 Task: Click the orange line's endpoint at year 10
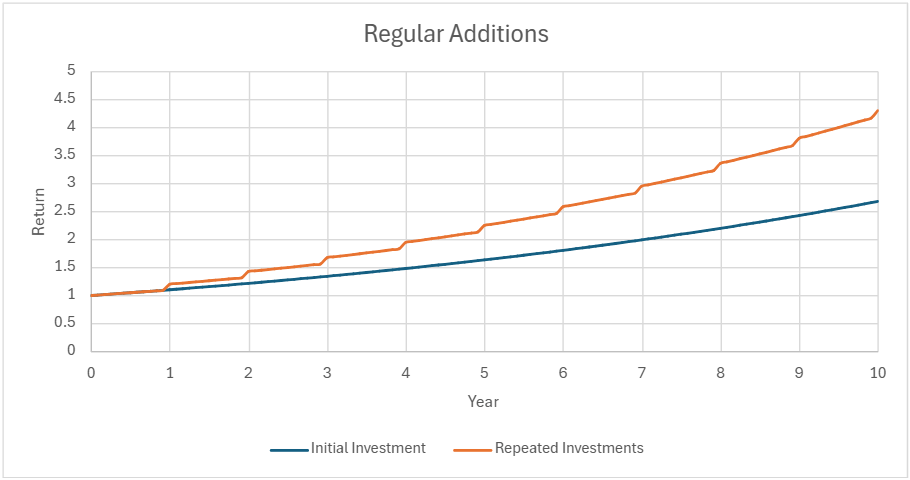(877, 111)
